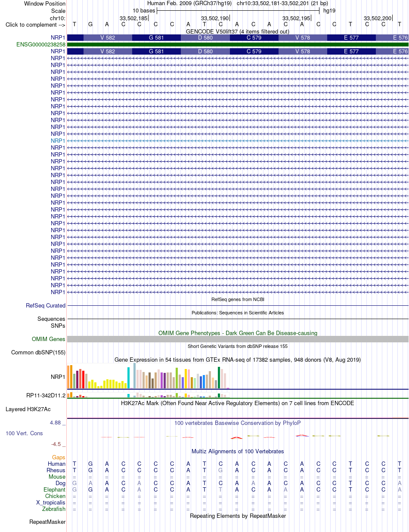The height and width of the screenshot is (532, 409).
Task: Click the OMIM Genes track label
Action: tap(49, 339)
